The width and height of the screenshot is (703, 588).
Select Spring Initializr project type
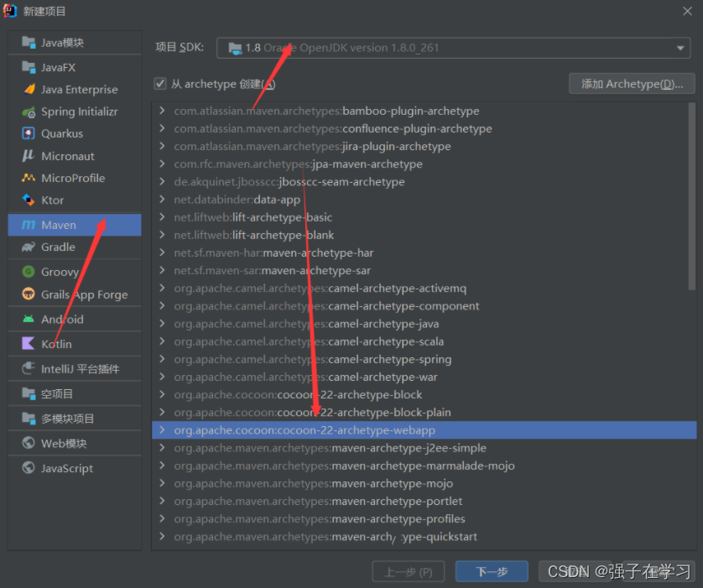coord(75,112)
